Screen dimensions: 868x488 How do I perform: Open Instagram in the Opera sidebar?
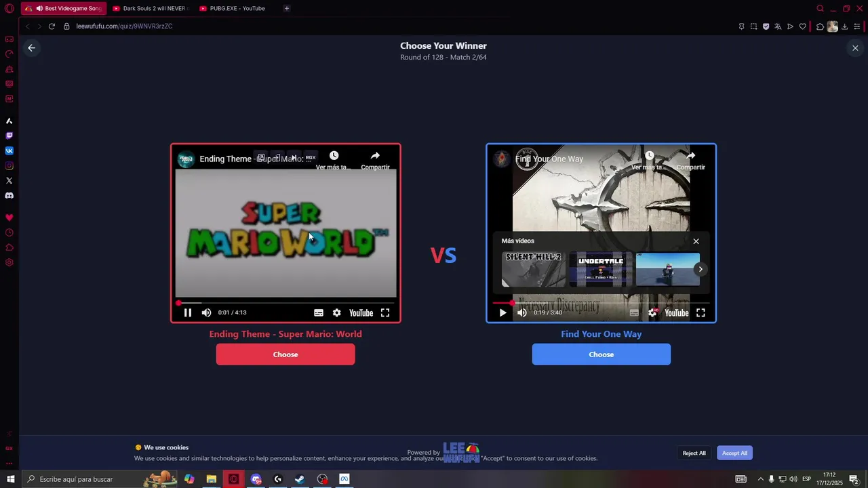tap(9, 166)
